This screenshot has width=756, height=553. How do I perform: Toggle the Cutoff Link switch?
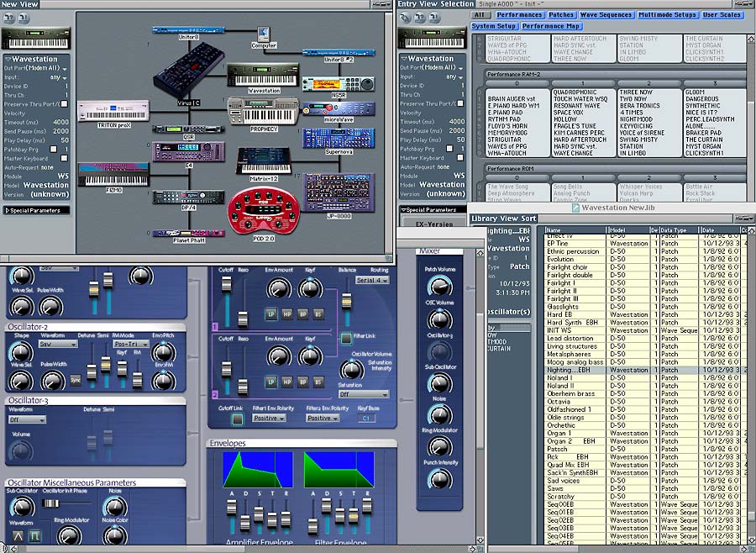(237, 419)
